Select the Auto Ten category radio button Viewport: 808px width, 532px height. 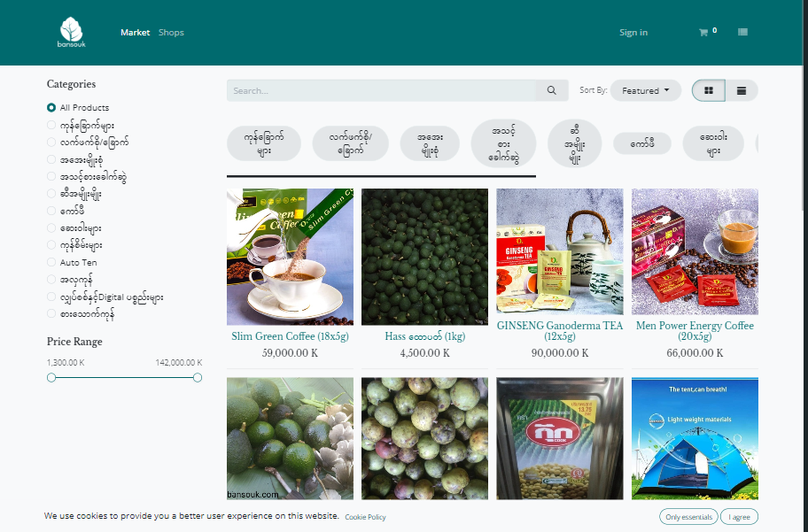point(51,262)
